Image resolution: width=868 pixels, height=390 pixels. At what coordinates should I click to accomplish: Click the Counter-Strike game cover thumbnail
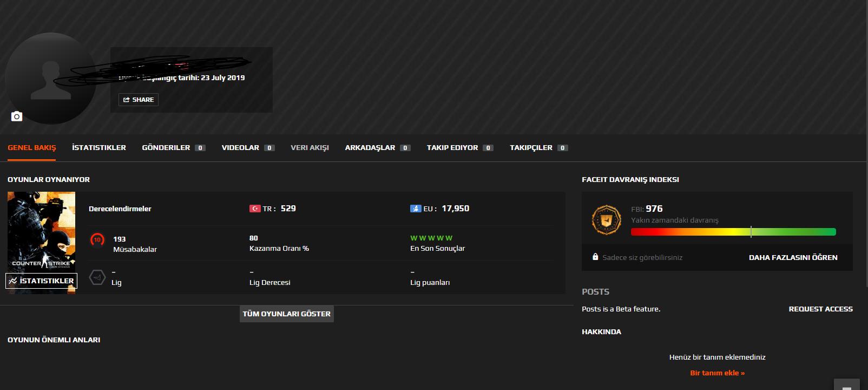coord(41,243)
